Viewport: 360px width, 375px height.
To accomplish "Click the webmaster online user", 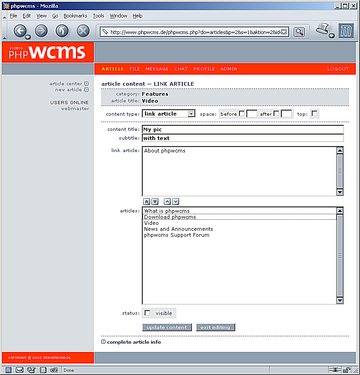I will 75,108.
